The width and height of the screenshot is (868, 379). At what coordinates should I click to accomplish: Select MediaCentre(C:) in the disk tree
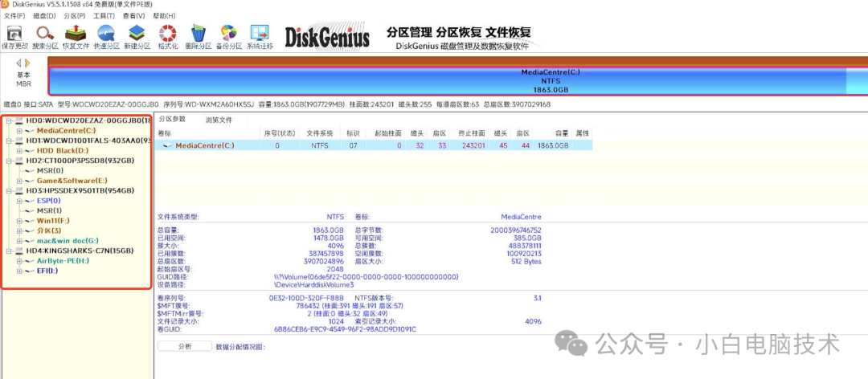(66, 131)
